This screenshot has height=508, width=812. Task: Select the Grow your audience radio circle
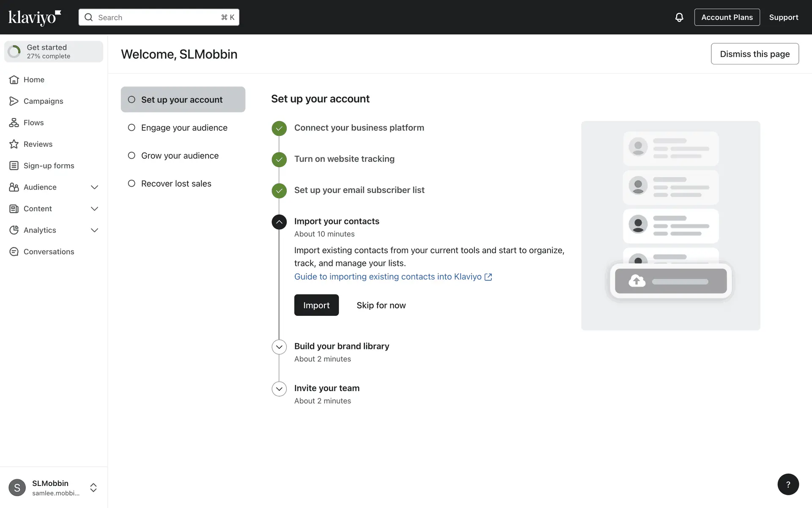tap(132, 155)
